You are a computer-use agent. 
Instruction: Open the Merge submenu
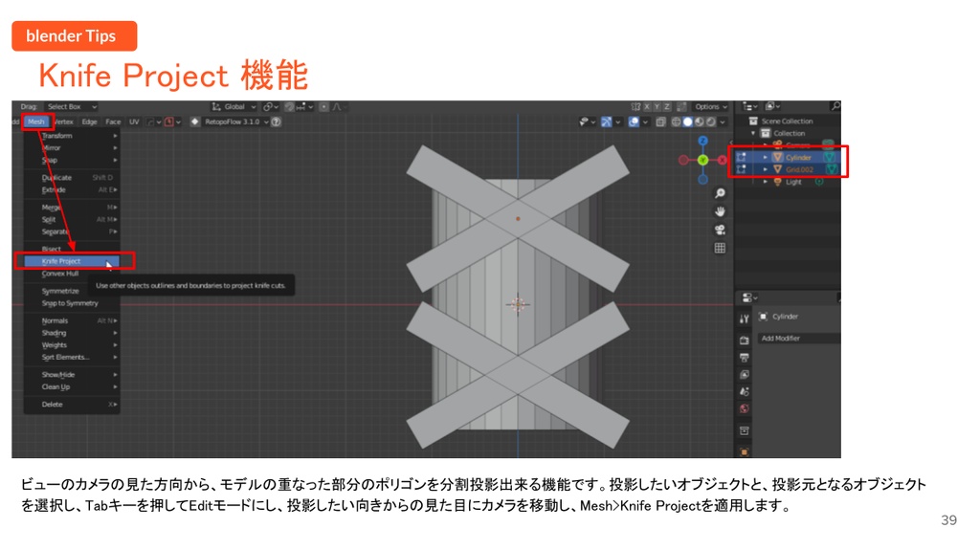pos(71,208)
